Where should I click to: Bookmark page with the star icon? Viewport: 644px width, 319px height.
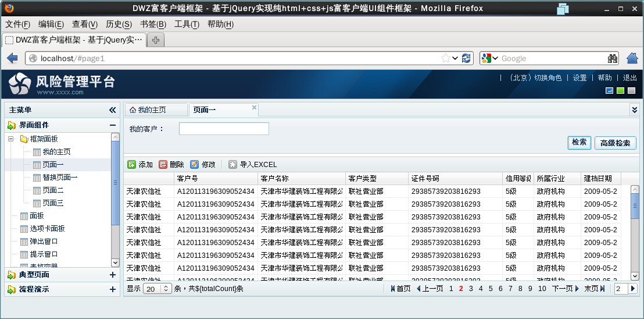446,58
